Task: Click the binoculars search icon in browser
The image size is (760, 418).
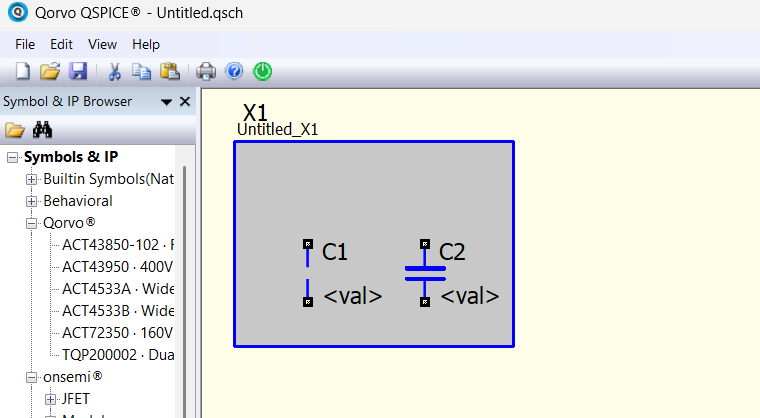Action: tap(42, 130)
